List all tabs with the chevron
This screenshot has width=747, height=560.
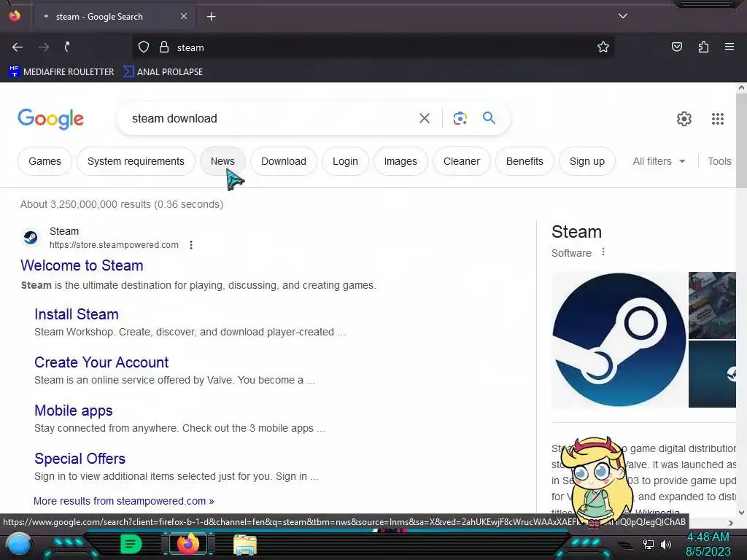click(623, 16)
